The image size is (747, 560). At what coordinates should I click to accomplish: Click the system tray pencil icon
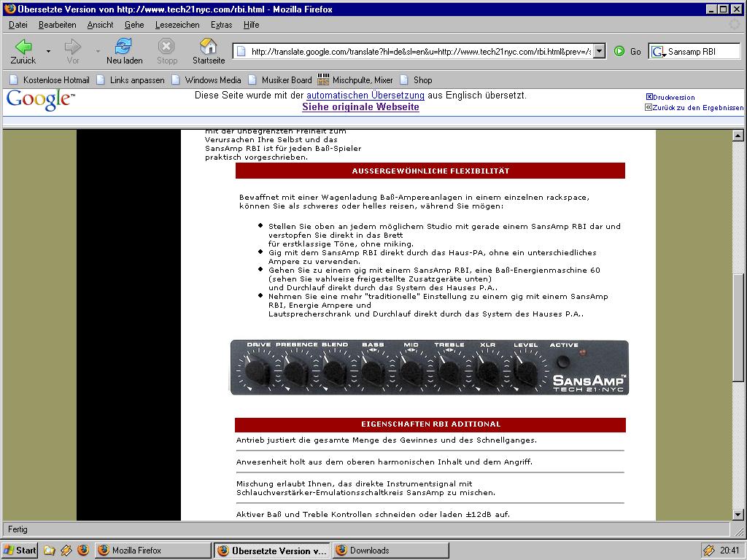(x=709, y=551)
